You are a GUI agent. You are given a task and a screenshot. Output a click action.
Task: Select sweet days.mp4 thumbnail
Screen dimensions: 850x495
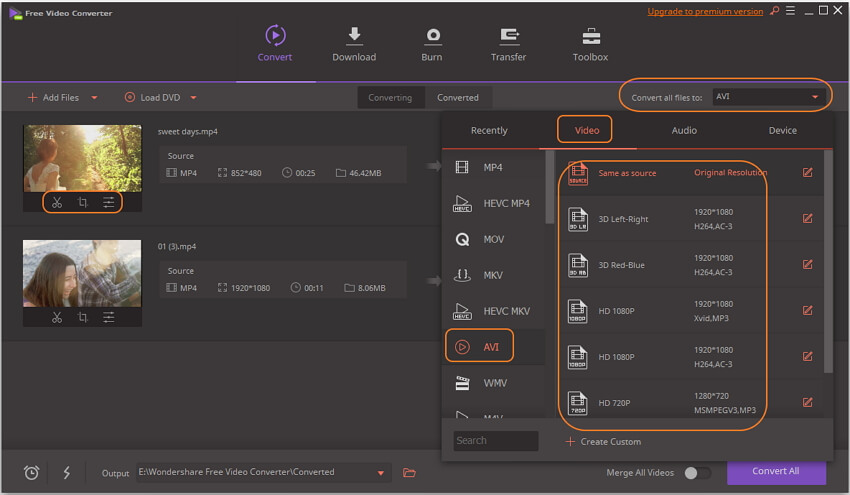pyautogui.click(x=82, y=158)
